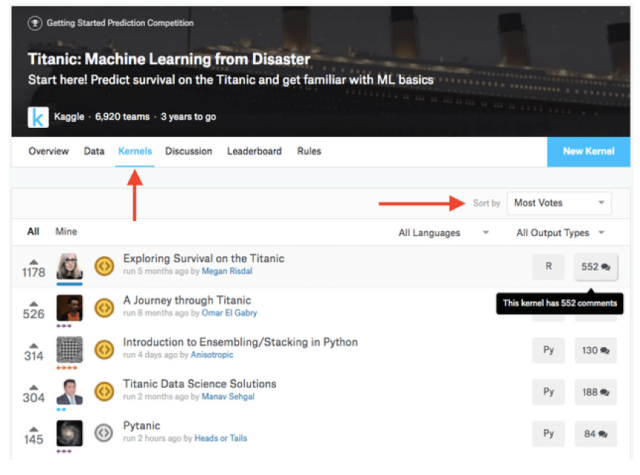This screenshot has height=475, width=640.
Task: Visit Heads or Tails profile link
Action: point(221,438)
